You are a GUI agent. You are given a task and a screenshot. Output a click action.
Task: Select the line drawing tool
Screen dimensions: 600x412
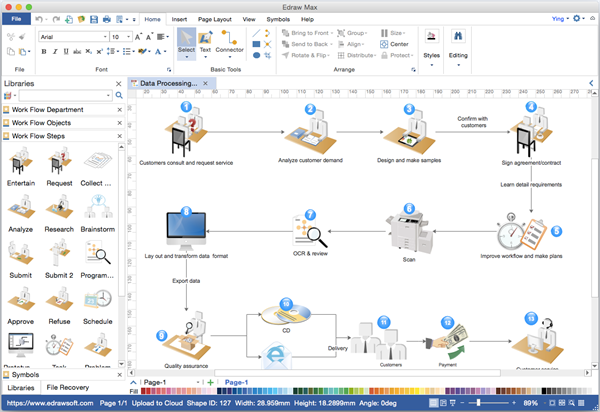pos(256,33)
